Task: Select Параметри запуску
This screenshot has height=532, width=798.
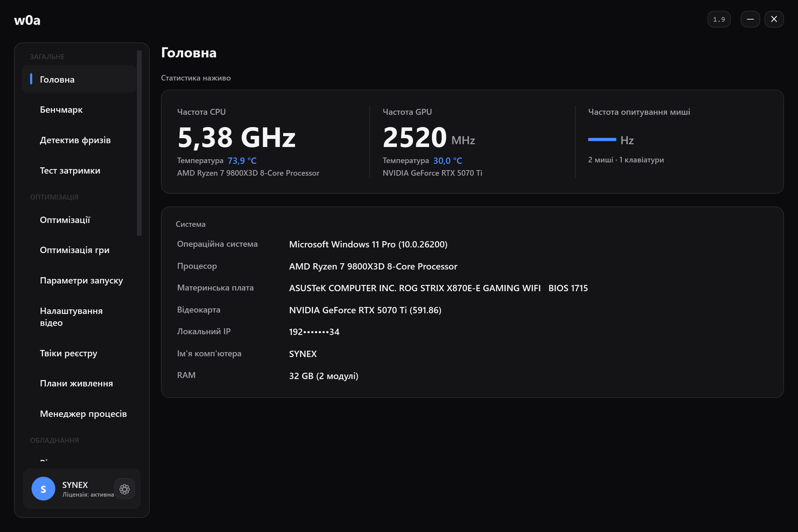Action: coord(79,280)
